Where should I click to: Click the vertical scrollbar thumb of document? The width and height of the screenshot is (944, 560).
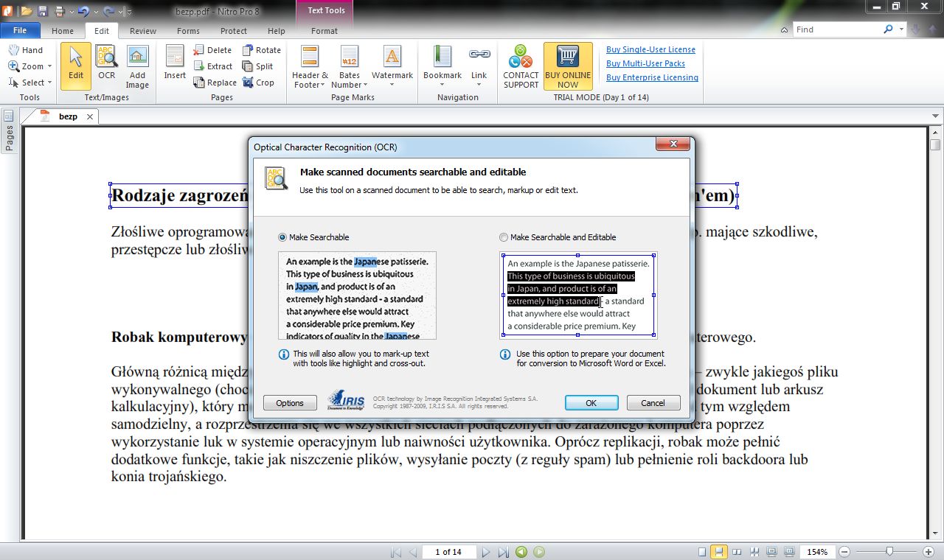[x=935, y=144]
